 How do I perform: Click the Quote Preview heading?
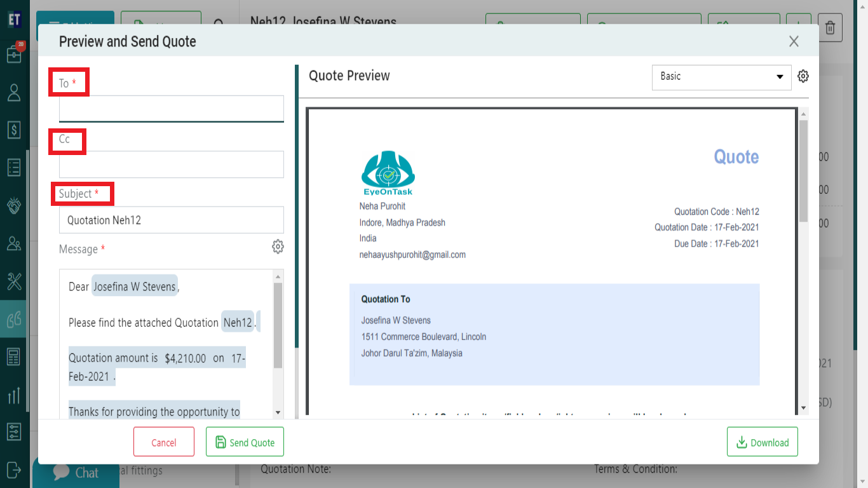click(x=349, y=76)
